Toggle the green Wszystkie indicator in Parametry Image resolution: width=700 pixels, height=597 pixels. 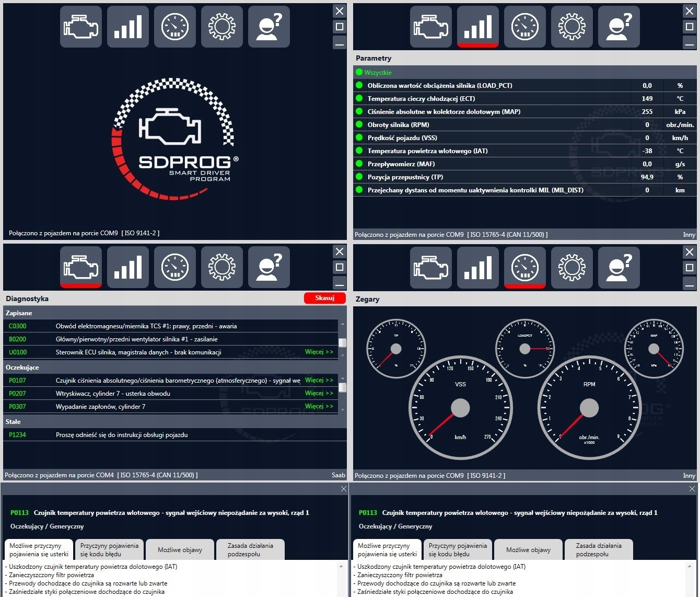click(x=359, y=72)
